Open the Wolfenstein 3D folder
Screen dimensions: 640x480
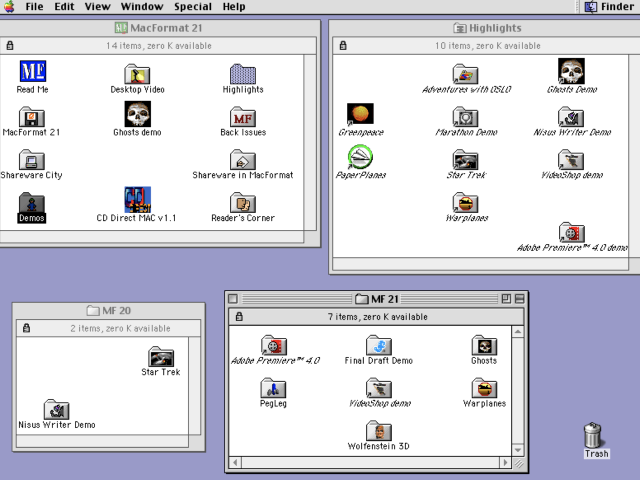coord(379,431)
